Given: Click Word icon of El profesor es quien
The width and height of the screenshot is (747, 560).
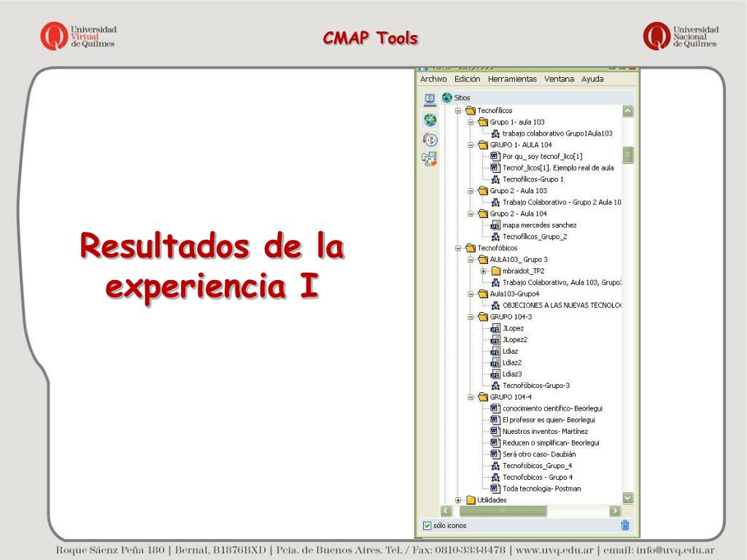Looking at the screenshot, I should (495, 419).
